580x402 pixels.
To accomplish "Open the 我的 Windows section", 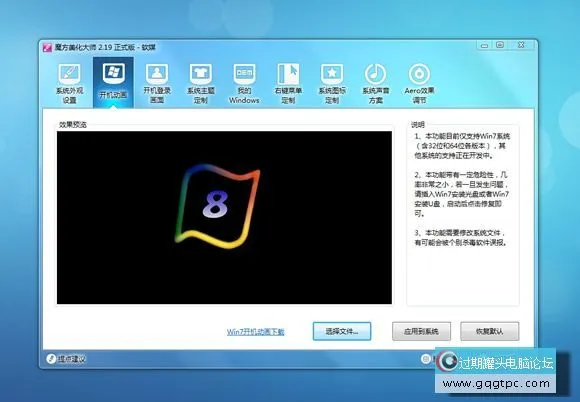I will tap(244, 83).
